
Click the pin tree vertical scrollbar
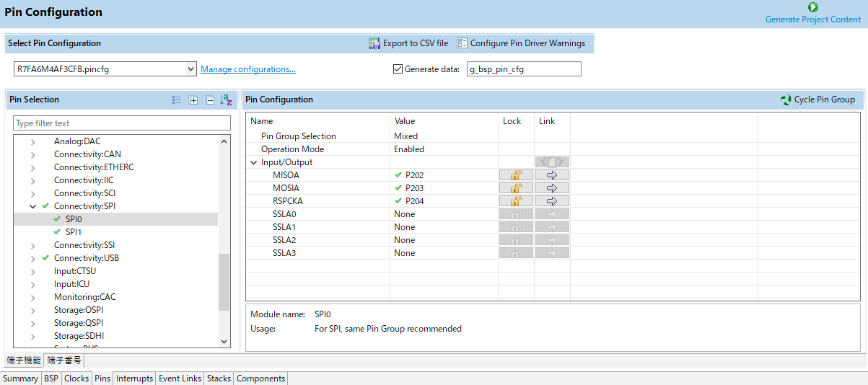[224, 282]
